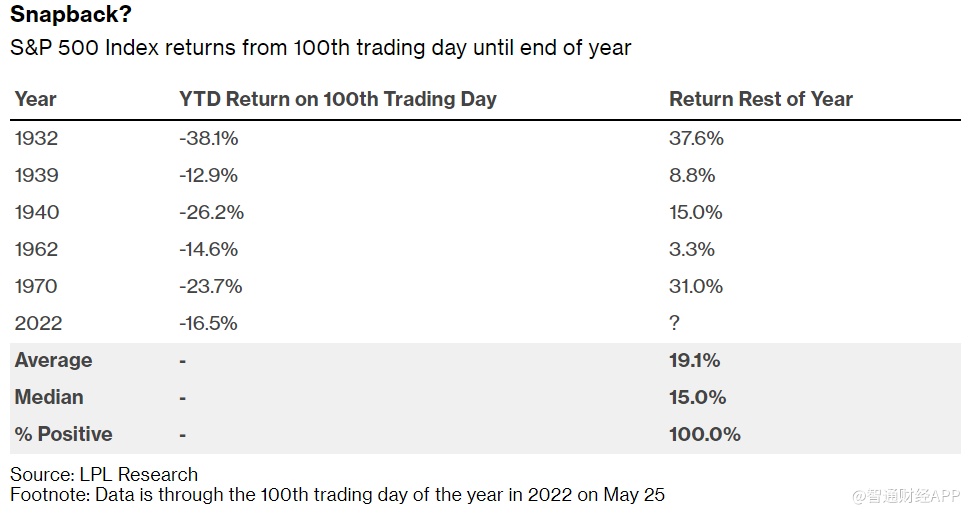Click the "Source: LPL Research" text
Image resolution: width=970 pixels, height=515 pixels.
pos(104,474)
